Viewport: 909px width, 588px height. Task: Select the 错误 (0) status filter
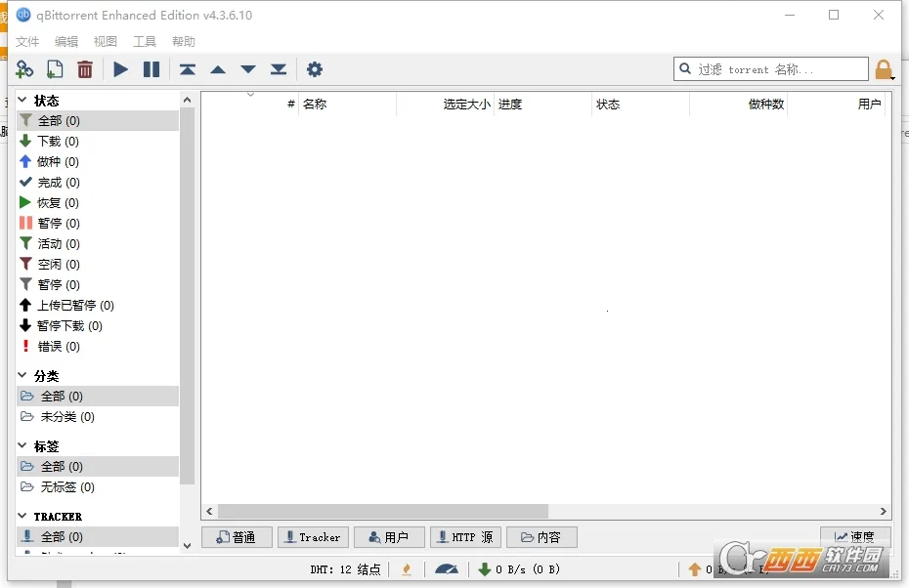click(51, 346)
